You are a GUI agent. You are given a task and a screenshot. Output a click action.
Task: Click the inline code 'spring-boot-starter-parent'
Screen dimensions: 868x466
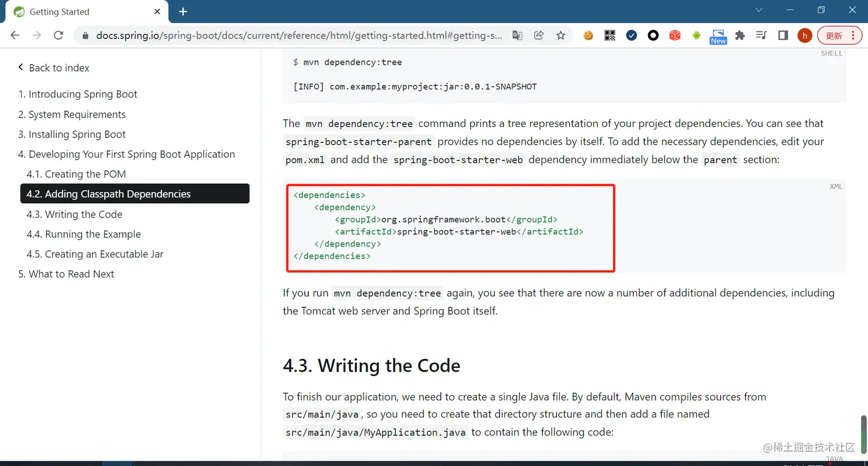(359, 142)
